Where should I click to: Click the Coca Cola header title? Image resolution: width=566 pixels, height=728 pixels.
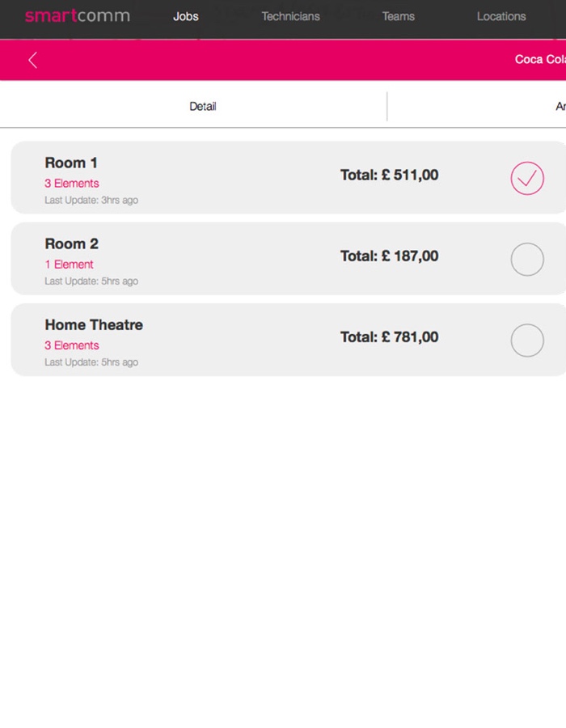pos(539,60)
